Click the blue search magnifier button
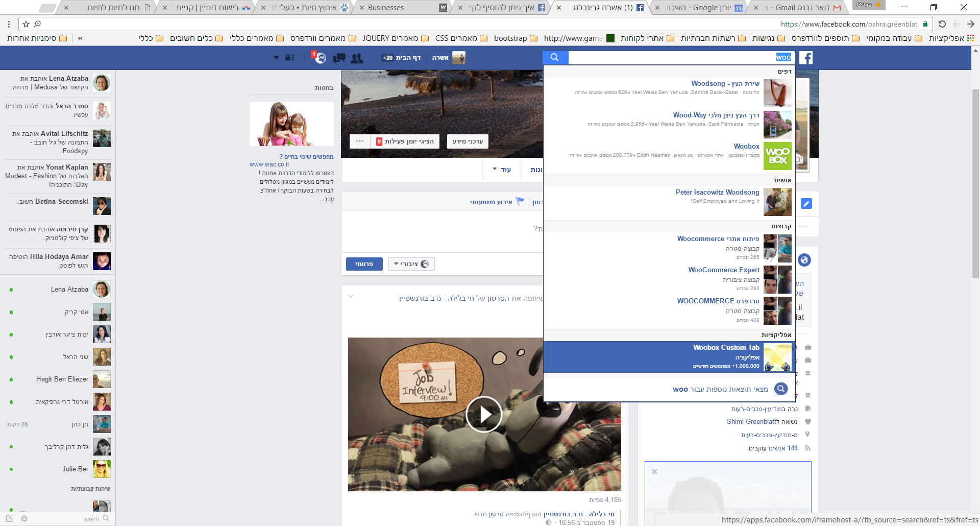 [555, 58]
